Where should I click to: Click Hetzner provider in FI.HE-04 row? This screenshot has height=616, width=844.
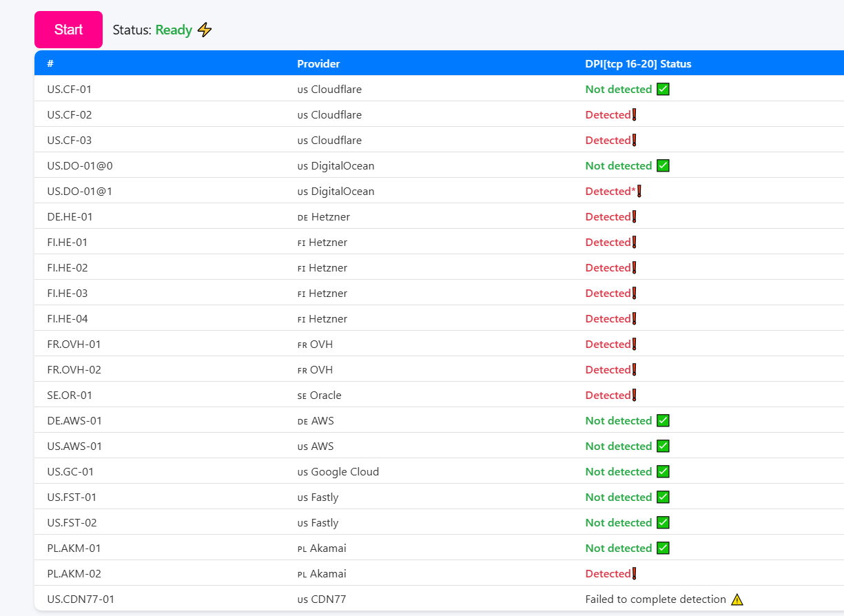click(x=322, y=318)
